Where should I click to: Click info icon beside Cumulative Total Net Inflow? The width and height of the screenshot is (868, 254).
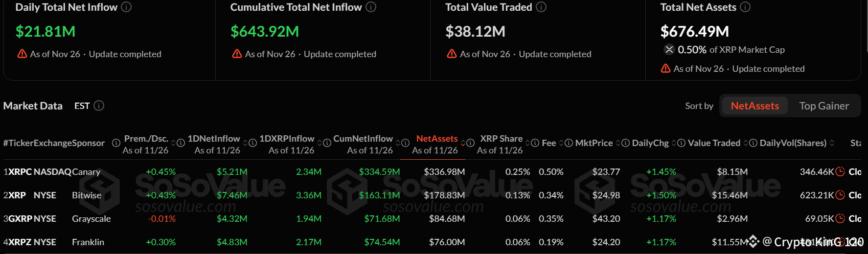[371, 7]
